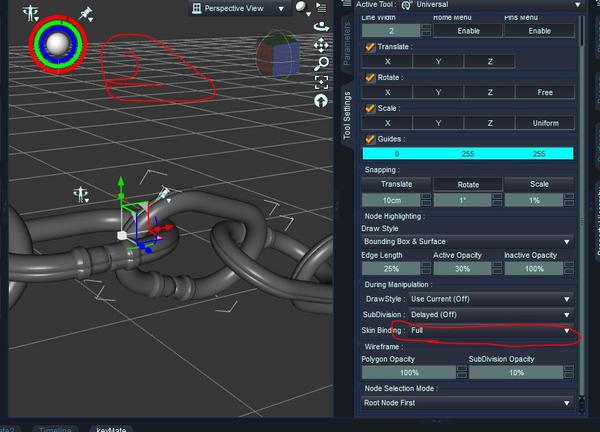The image size is (600, 432).
Task: Click the cyan Guides color swatch
Action: point(468,154)
